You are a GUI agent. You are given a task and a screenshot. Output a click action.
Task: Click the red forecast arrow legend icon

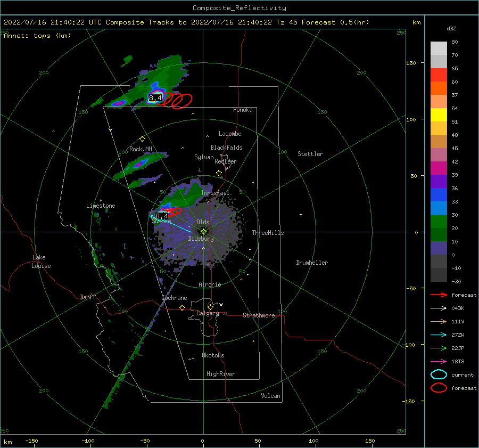click(439, 295)
